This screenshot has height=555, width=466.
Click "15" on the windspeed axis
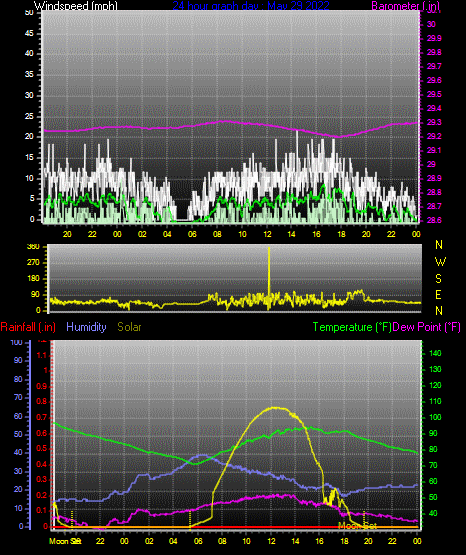point(29,158)
